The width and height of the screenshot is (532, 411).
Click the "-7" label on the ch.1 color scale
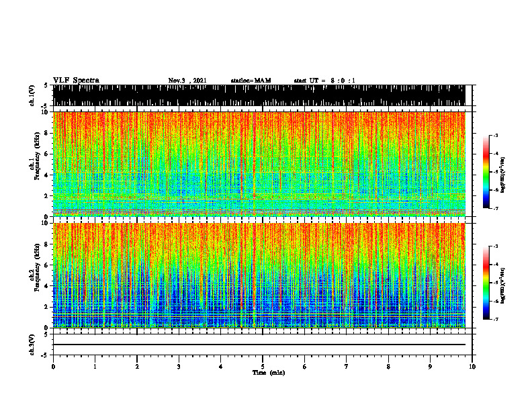pos(496,208)
